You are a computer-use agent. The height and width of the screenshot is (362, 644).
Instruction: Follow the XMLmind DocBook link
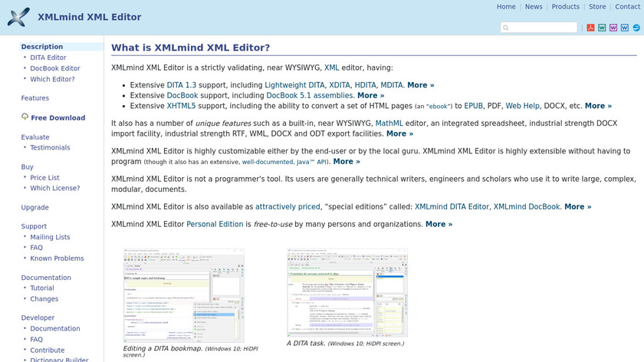527,206
